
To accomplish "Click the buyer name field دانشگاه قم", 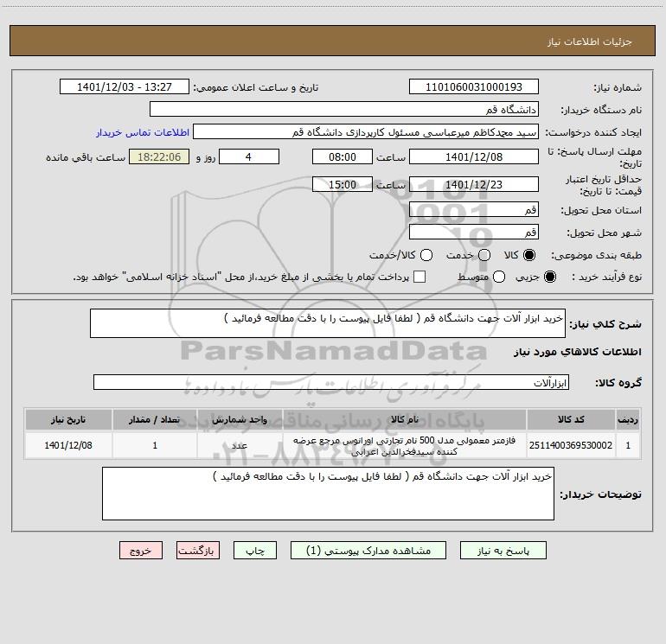I will [344, 110].
